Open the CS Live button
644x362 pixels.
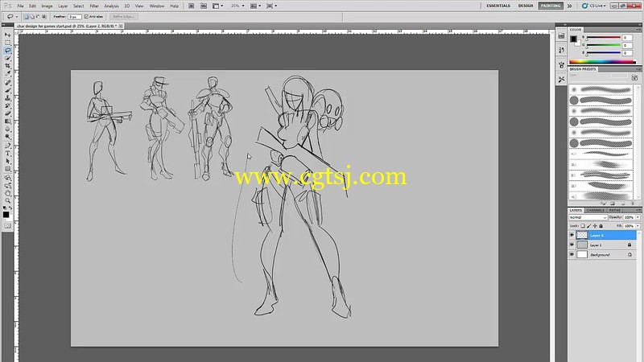(x=594, y=6)
